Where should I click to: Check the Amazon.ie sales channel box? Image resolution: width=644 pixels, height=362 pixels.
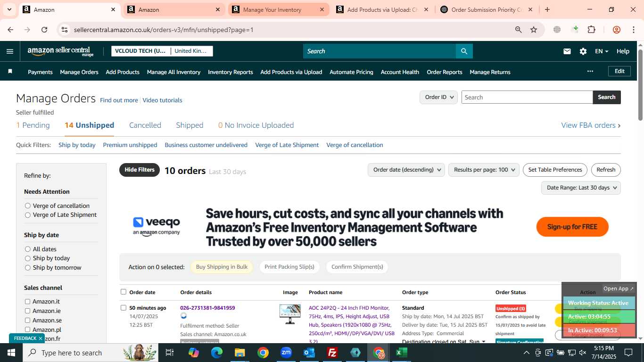click(27, 311)
